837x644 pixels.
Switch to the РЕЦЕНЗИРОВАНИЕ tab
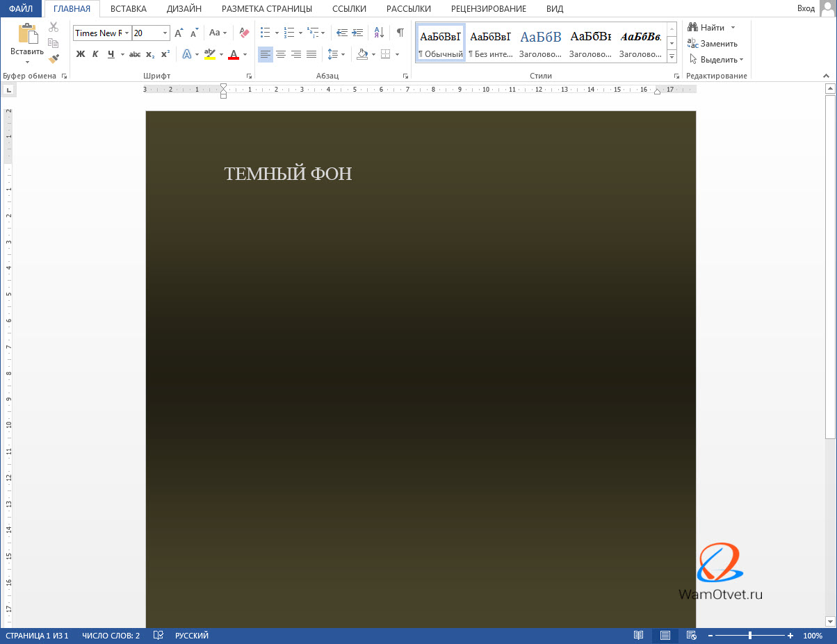[489, 9]
